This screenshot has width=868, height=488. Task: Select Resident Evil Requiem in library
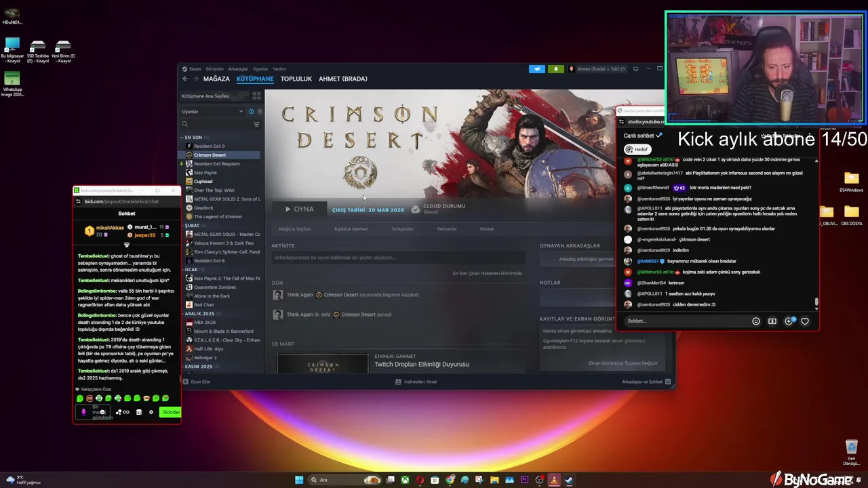[x=217, y=164]
